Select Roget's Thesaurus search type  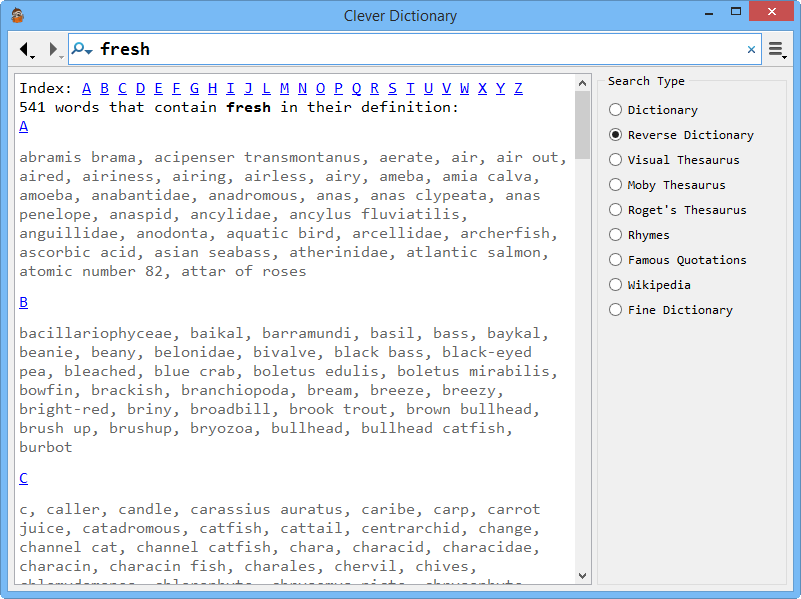pos(678,210)
